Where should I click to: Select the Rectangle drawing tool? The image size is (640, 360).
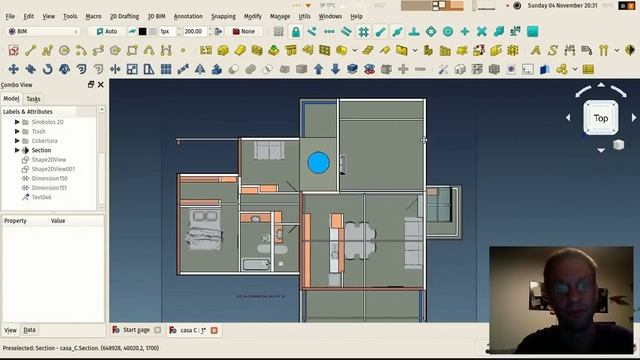(x=132, y=50)
